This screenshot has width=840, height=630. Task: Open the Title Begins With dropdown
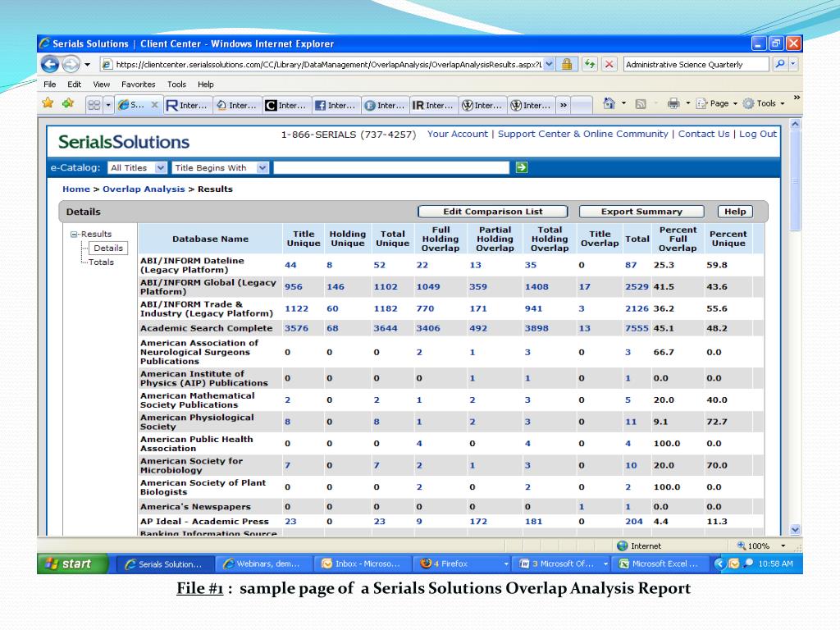coord(220,167)
